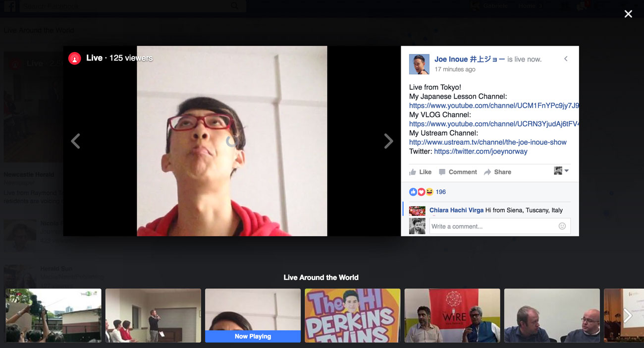Screen dimensions: 644x348
Task: Open the emoji picker in comment box
Action: [562, 226]
